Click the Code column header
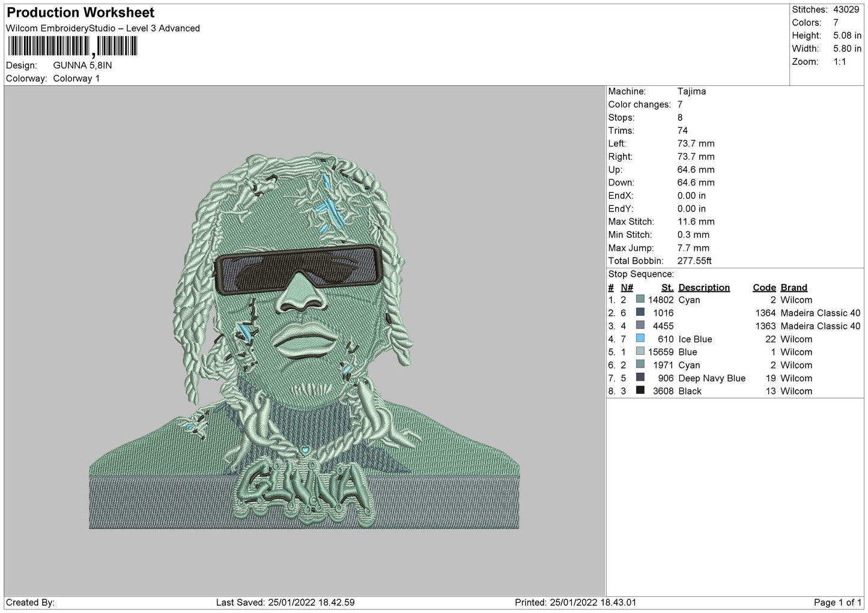 point(764,288)
